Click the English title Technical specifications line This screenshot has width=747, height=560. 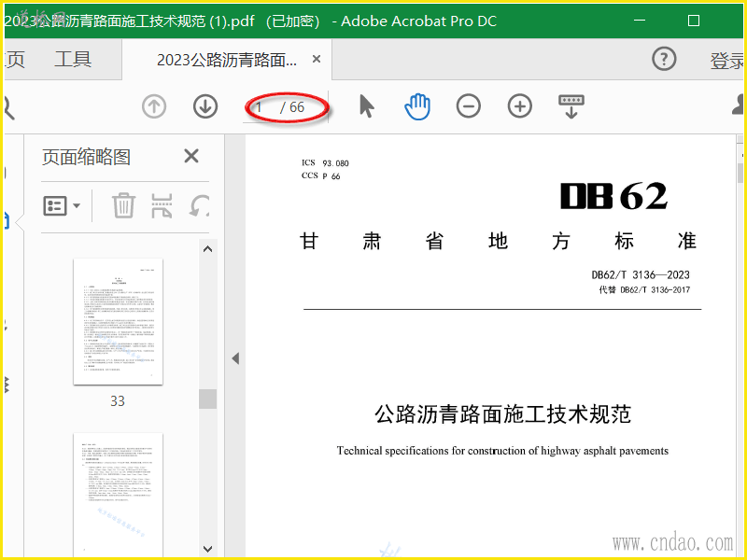pos(502,451)
